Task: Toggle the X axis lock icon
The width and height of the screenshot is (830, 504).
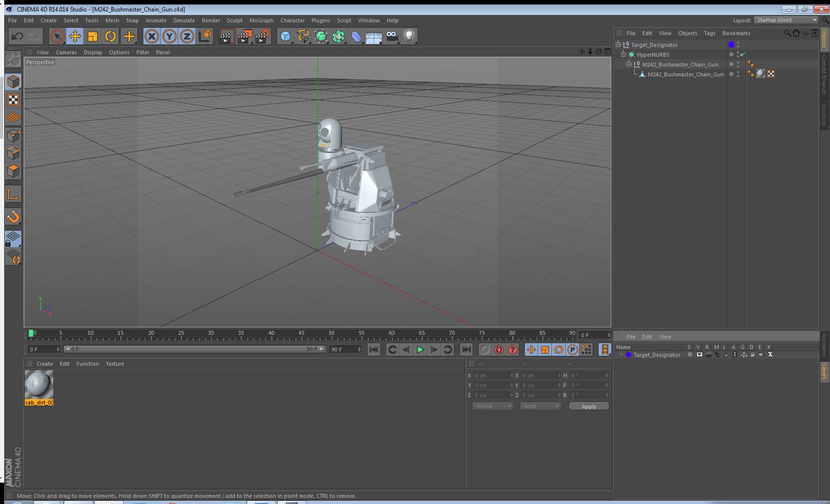Action: pos(151,36)
